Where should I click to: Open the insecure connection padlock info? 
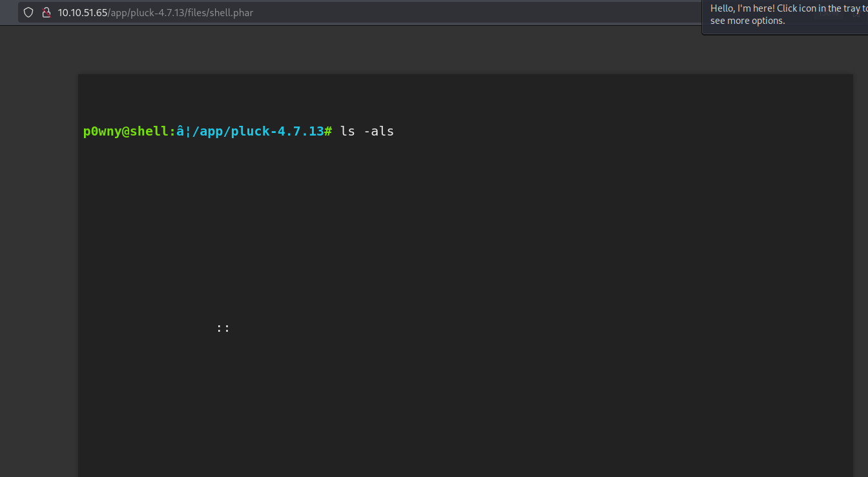coord(46,12)
